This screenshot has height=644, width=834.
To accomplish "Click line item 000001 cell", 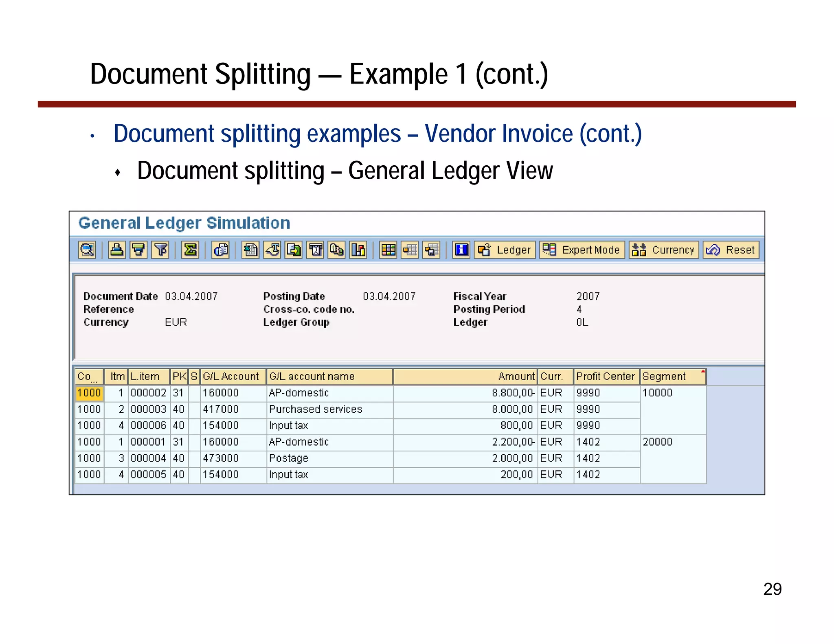I will (149, 442).
